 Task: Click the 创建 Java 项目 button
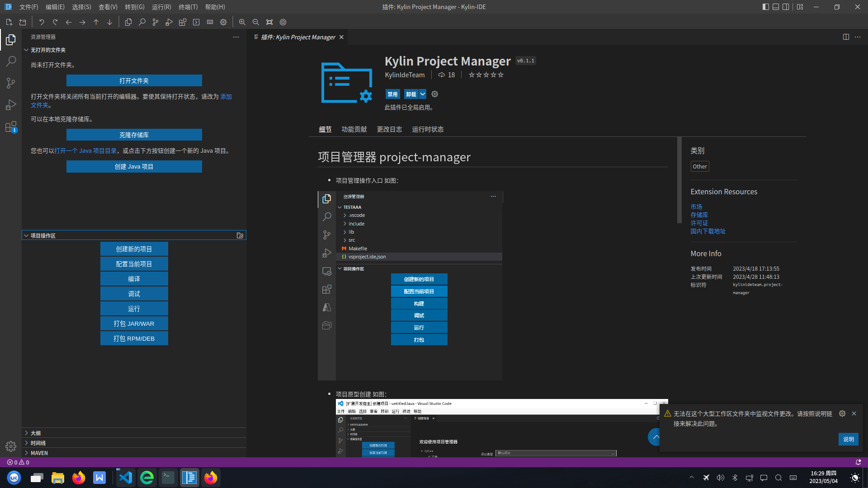pos(134,166)
